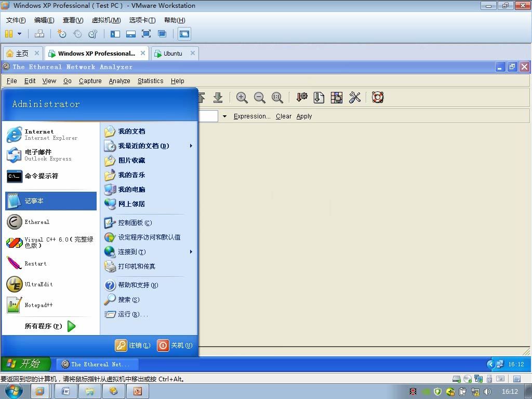
Task: Open the Ethereal Capture menu
Action: [90, 81]
